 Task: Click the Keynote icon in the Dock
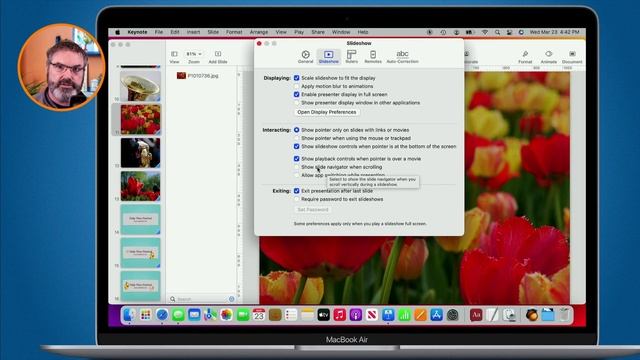pos(388,315)
